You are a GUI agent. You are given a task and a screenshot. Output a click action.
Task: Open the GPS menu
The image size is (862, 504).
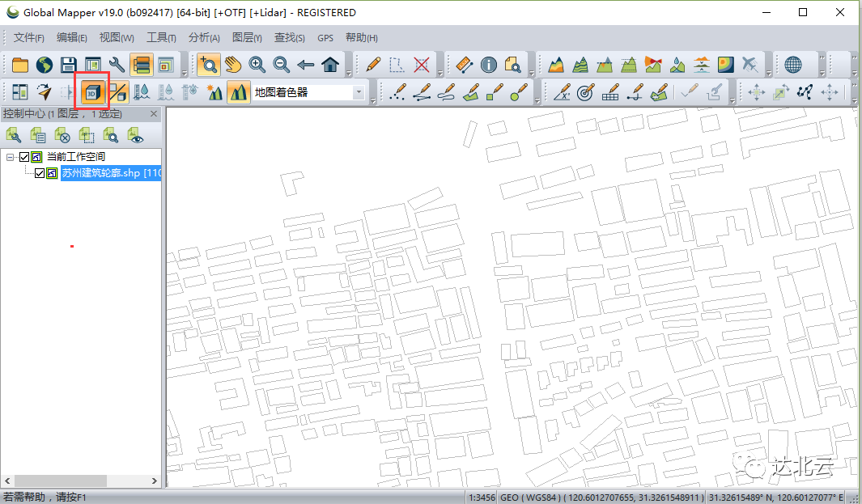pyautogui.click(x=325, y=38)
